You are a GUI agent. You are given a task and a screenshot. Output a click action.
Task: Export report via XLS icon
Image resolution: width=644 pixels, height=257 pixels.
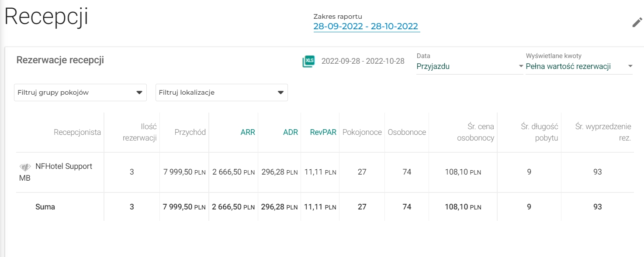pos(309,61)
